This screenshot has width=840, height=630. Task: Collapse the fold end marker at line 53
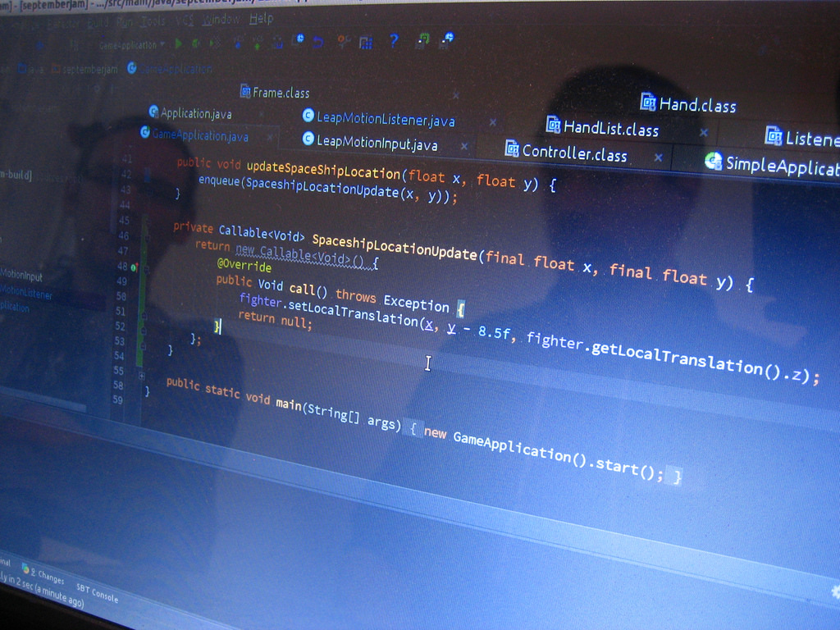tap(143, 347)
